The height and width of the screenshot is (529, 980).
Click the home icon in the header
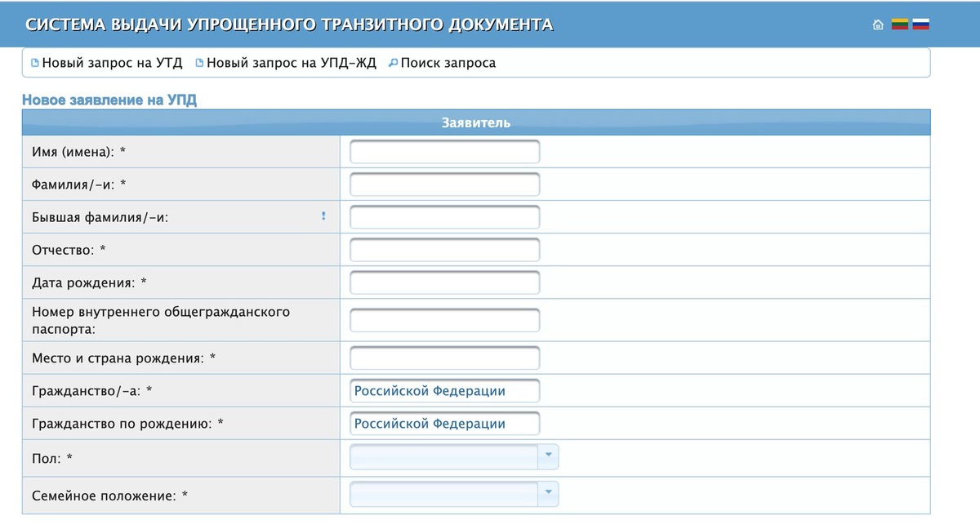coord(878,24)
